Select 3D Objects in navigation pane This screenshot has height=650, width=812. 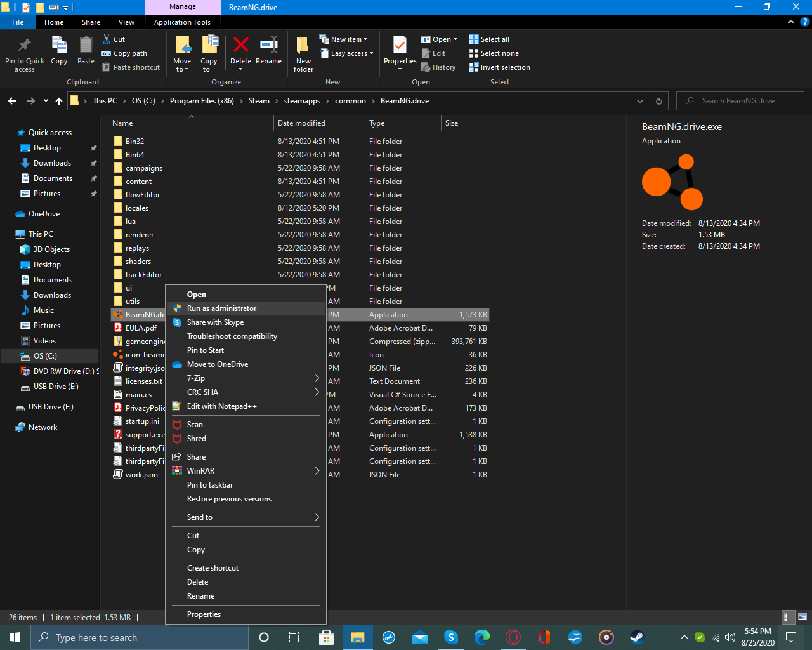point(51,249)
